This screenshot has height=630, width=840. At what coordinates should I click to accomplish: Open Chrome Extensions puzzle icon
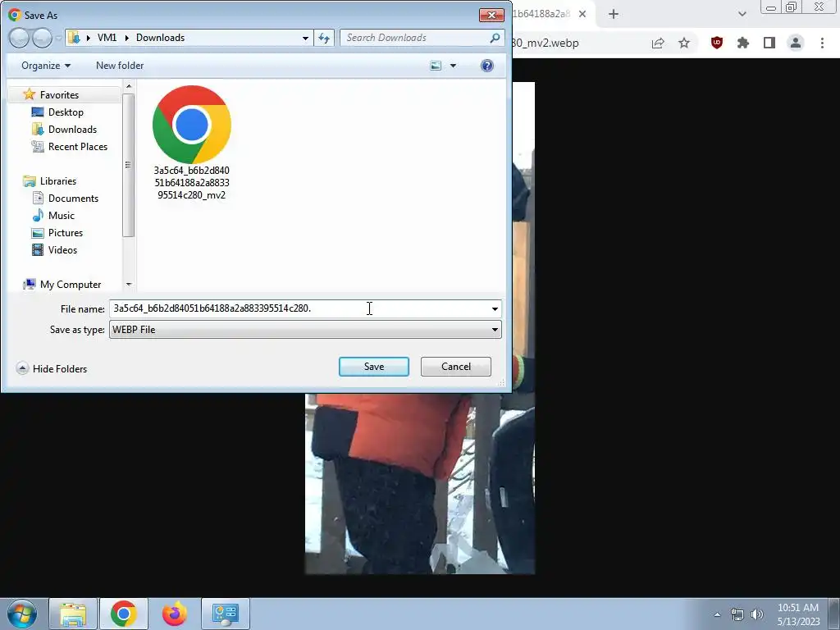click(743, 43)
